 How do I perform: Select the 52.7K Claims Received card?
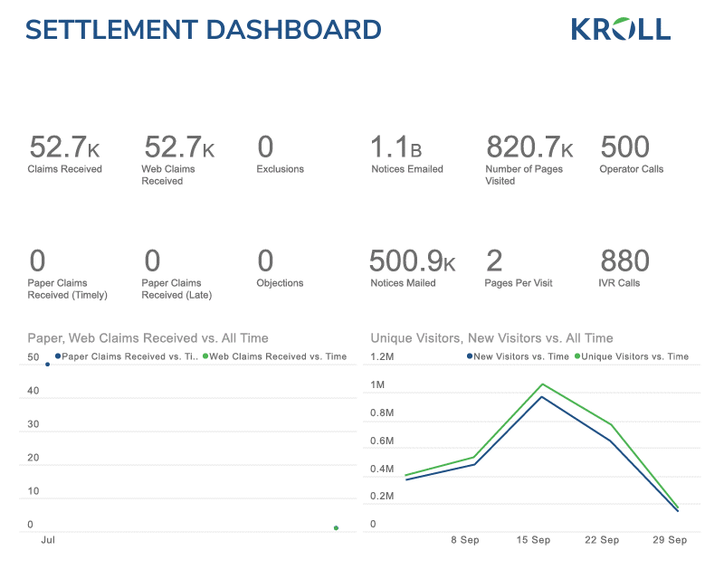click(x=64, y=154)
